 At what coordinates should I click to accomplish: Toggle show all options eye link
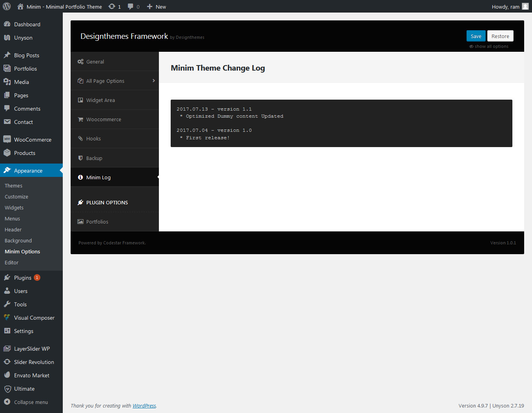489,46
